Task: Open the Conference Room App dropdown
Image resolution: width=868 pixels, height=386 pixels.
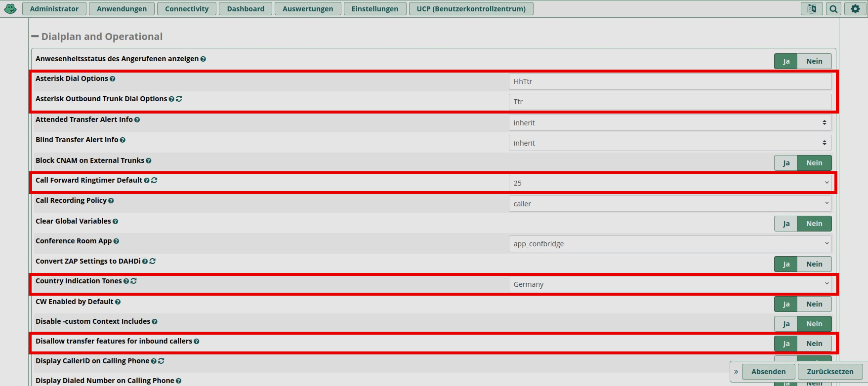Action: coord(669,244)
